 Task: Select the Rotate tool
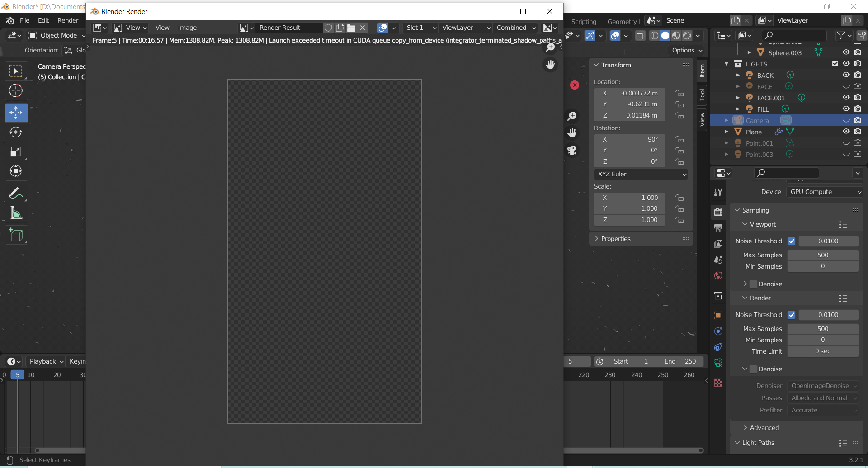tap(16, 132)
